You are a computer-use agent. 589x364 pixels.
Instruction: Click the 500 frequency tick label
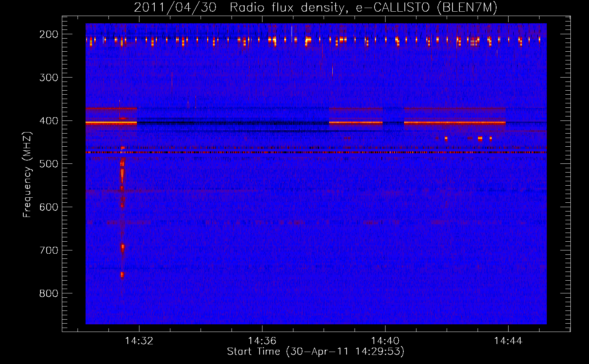(x=49, y=164)
